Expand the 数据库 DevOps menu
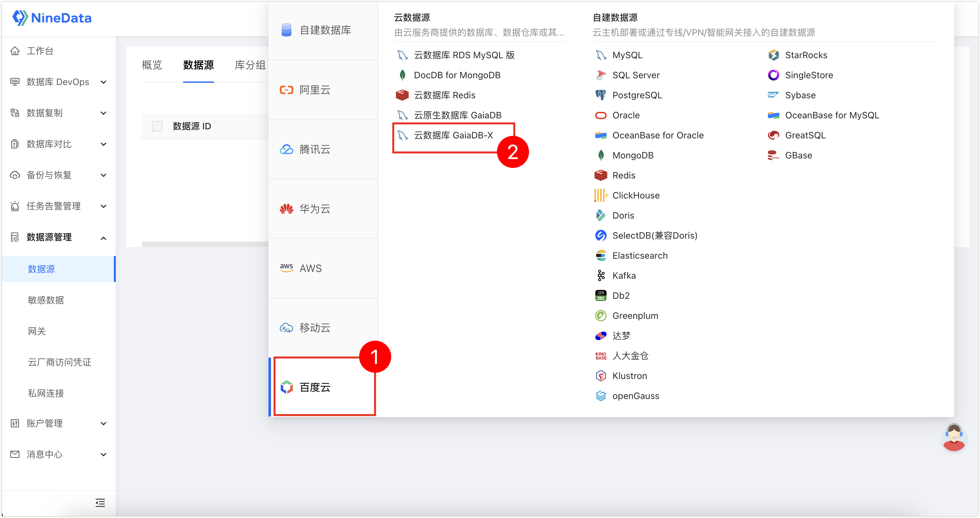 (59, 82)
